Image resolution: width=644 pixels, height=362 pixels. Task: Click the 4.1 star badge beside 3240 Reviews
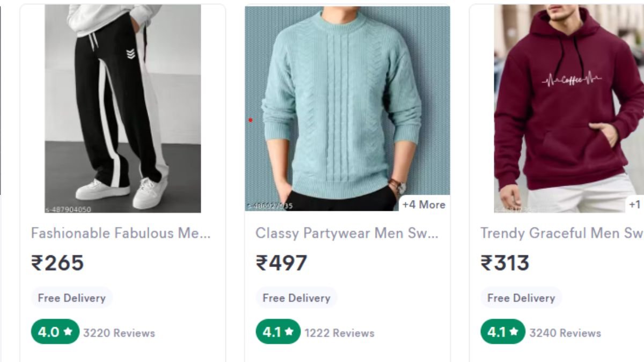[503, 332]
